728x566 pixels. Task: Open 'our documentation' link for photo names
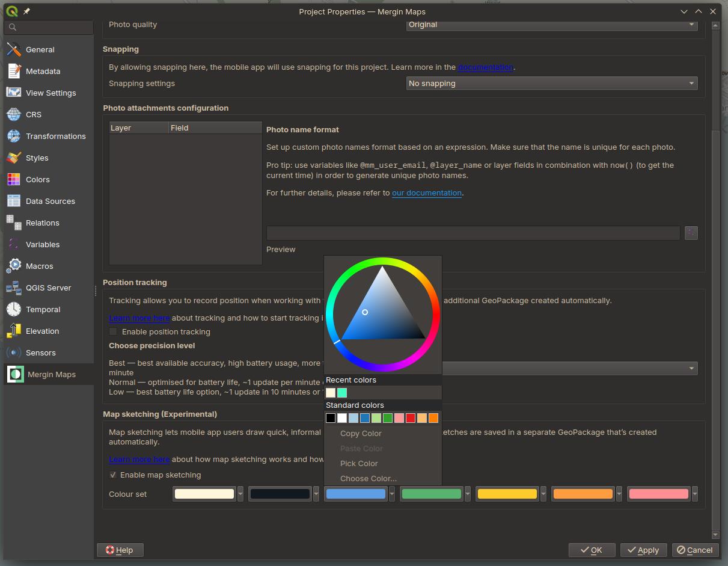click(427, 193)
